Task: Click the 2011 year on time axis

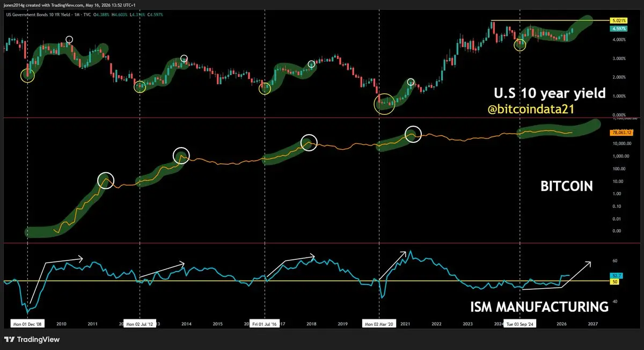Action: (92, 325)
